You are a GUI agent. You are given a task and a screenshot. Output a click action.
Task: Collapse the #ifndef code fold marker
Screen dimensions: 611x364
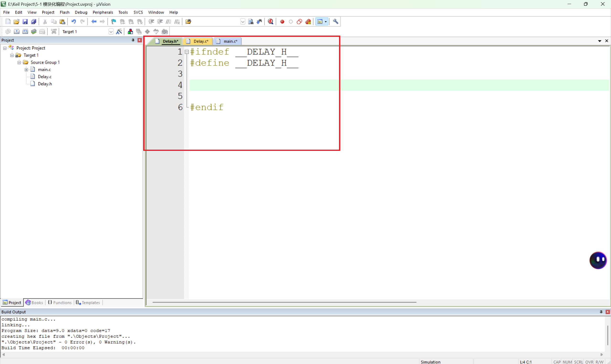(187, 52)
